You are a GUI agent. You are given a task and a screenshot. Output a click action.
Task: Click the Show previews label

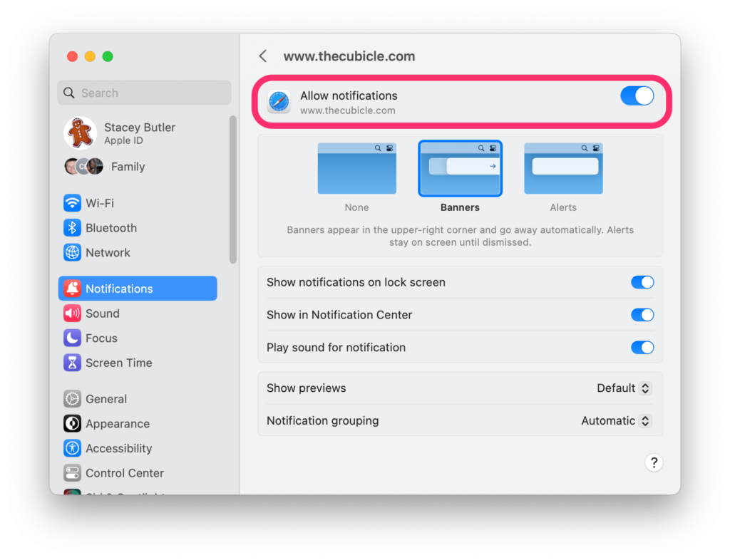click(307, 388)
